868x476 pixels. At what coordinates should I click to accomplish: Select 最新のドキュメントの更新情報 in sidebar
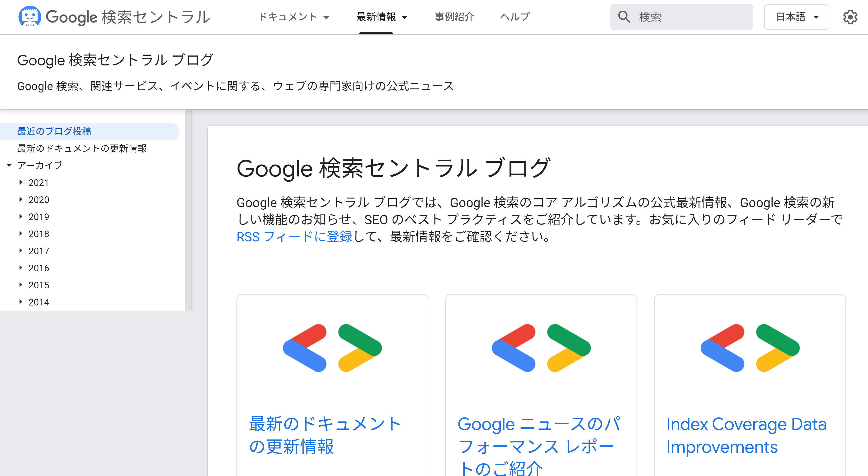click(x=82, y=148)
